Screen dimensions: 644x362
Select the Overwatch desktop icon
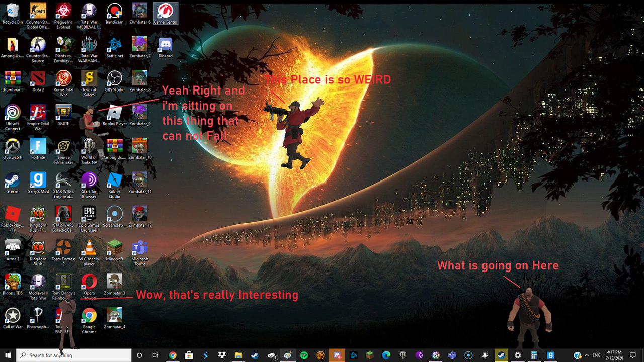[x=13, y=149]
